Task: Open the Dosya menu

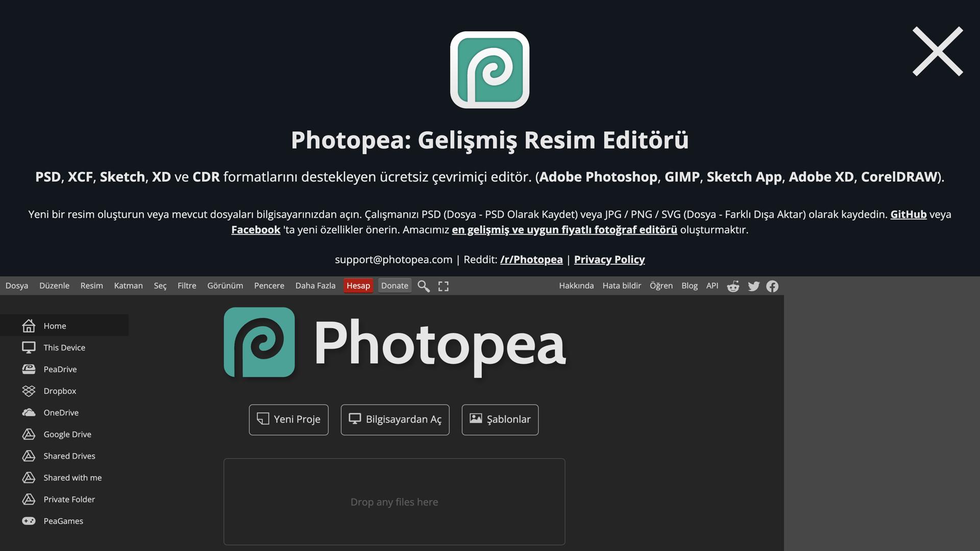Action: click(x=16, y=286)
